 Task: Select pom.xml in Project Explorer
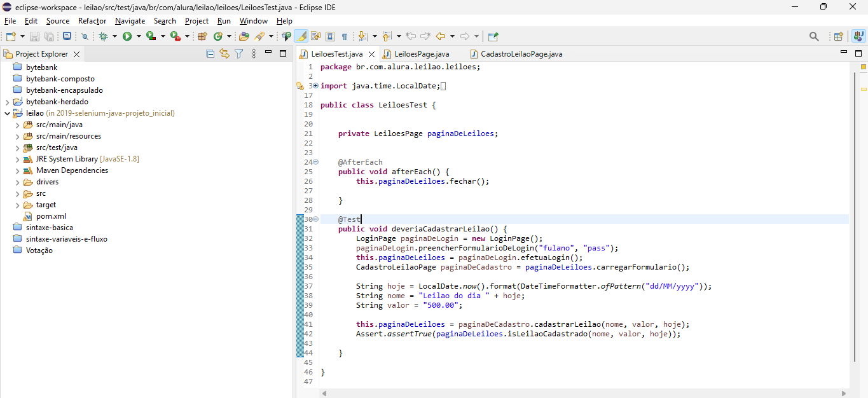click(51, 216)
